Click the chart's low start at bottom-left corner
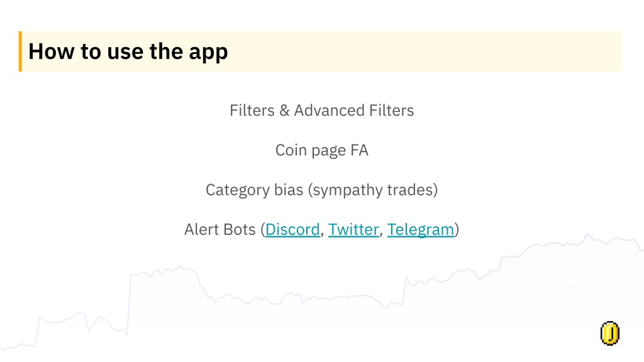The image size is (644, 362). (x=8, y=348)
